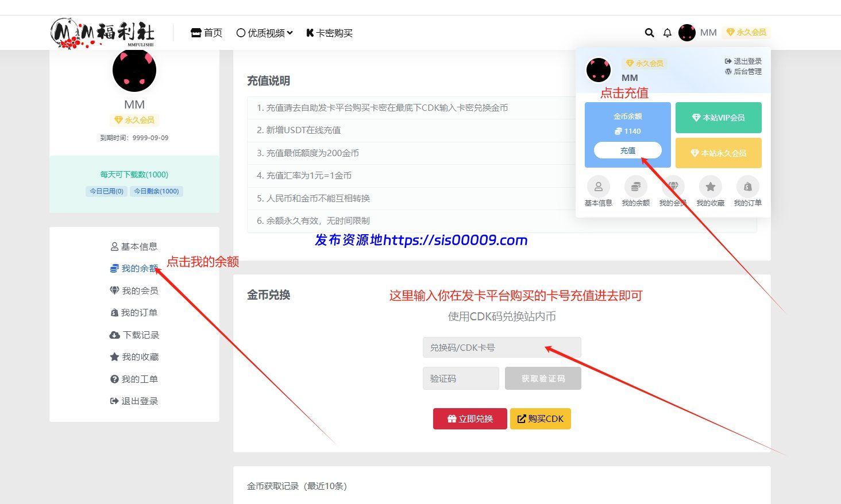This screenshot has height=504, width=841.
Task: Focus the 兑换码/CDK卡号 input field
Action: (501, 348)
